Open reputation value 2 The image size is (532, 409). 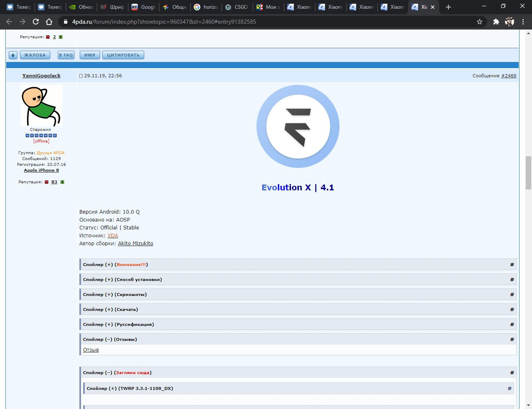click(x=54, y=37)
